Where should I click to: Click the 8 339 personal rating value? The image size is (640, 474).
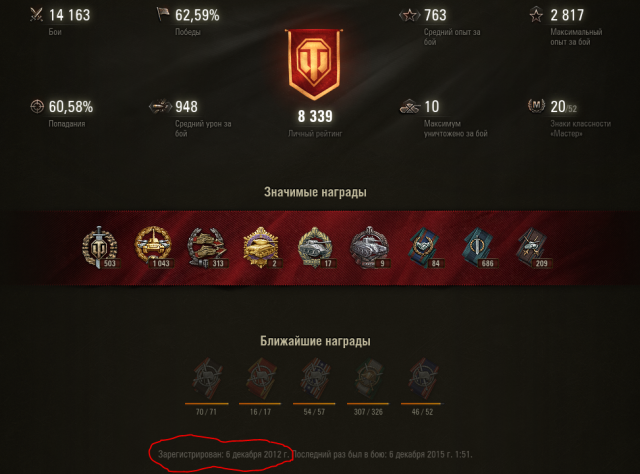point(315,116)
